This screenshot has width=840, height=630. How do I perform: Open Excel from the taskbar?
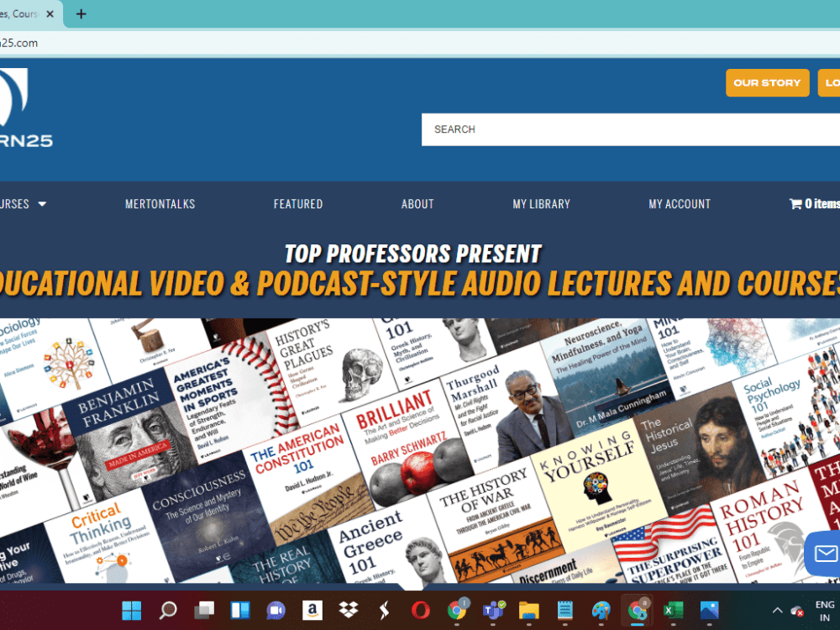tap(674, 610)
